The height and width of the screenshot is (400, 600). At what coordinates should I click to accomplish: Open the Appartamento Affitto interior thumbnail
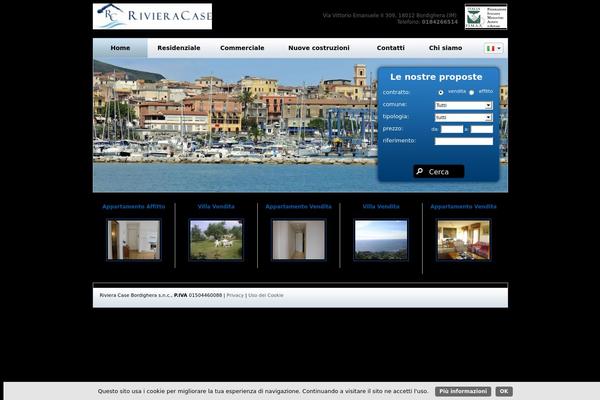[x=134, y=240]
